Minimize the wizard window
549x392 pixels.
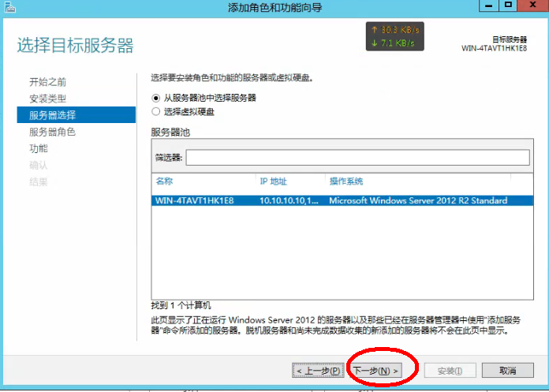(487, 6)
